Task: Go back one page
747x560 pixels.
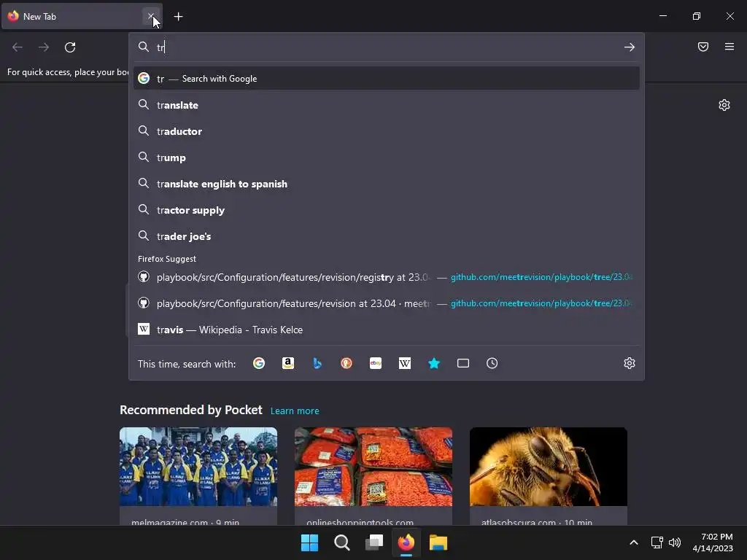Action: click(18, 47)
